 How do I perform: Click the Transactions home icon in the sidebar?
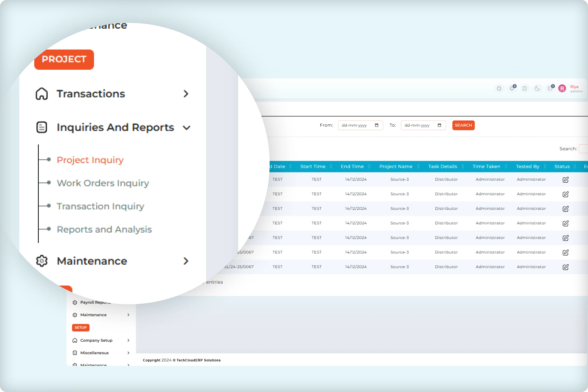41,94
